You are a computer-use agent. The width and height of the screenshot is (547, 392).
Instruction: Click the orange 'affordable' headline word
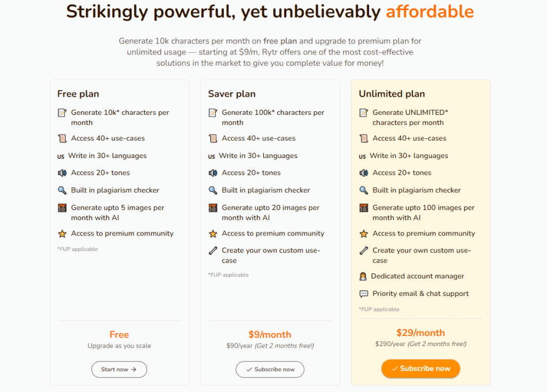430,12
